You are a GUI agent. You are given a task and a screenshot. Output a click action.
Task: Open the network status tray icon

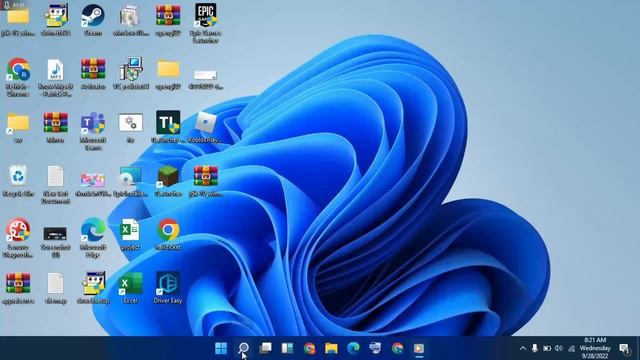(x=571, y=348)
